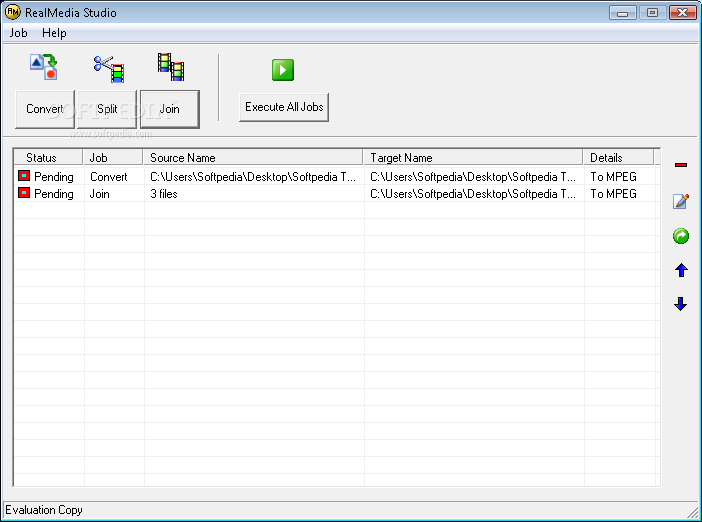Click the Join filmstrips icon
Screen dimensions: 702x522
pyautogui.click(x=171, y=67)
